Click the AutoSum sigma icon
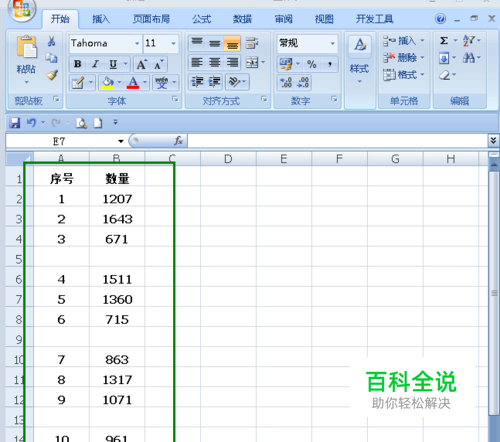 point(444,41)
